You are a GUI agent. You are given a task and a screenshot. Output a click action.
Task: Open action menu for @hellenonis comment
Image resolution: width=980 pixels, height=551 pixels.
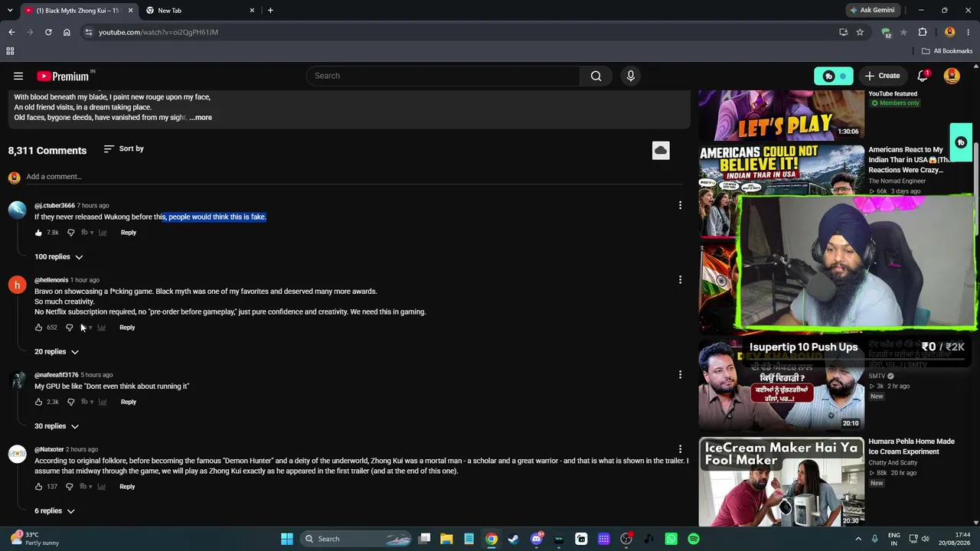[x=680, y=280]
